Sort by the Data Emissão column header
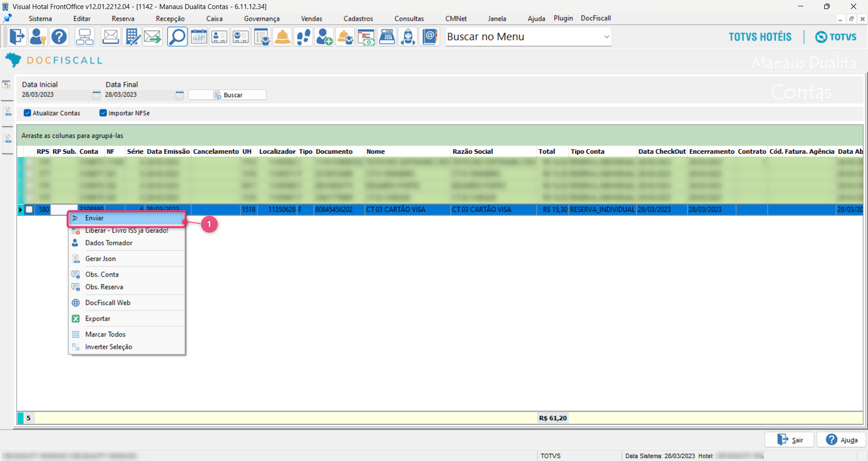 tap(168, 151)
